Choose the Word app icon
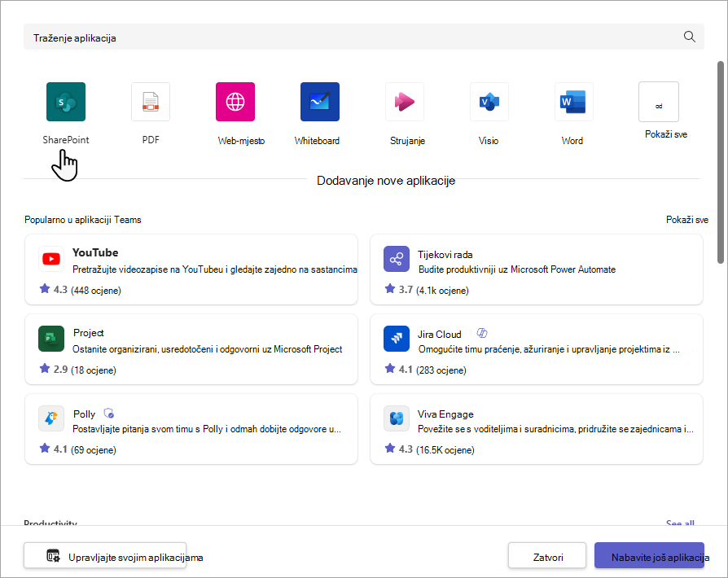Viewport: 728px width, 578px height. point(574,102)
